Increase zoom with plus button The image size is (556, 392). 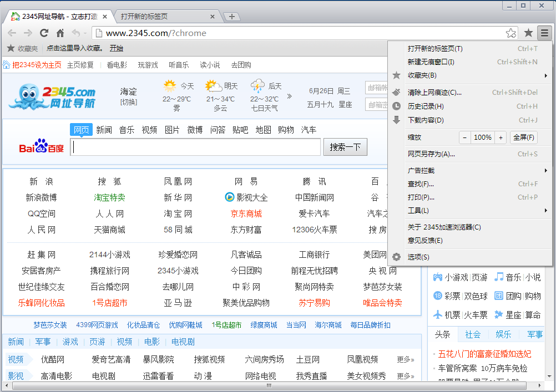(x=501, y=138)
